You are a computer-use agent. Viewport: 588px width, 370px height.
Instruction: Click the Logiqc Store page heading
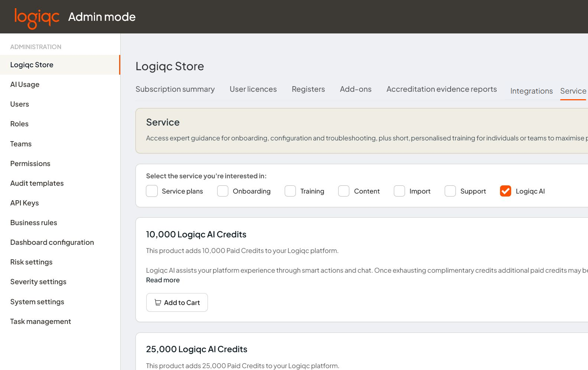point(170,66)
